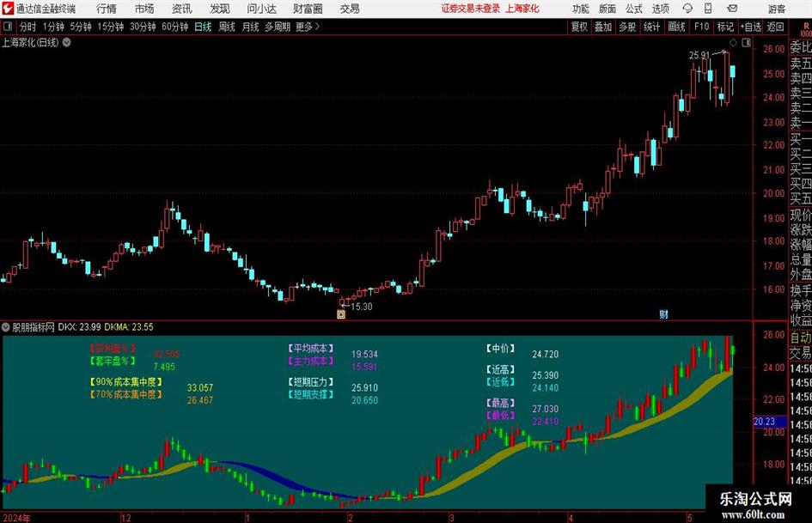
Task: Open the 选项 menu
Action: [x=660, y=9]
